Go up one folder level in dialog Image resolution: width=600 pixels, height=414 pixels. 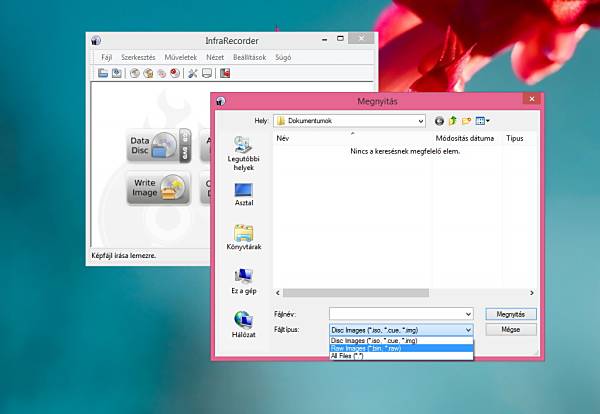(x=453, y=121)
